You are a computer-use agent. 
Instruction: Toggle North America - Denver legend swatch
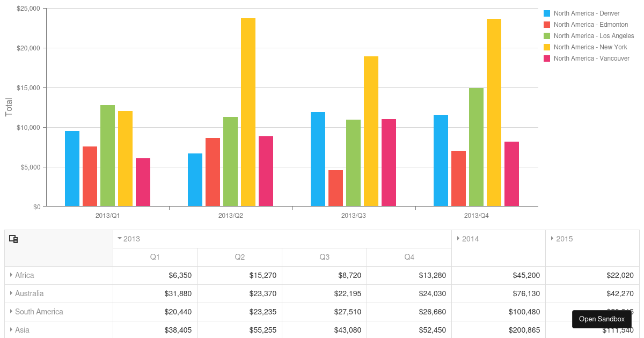547,13
